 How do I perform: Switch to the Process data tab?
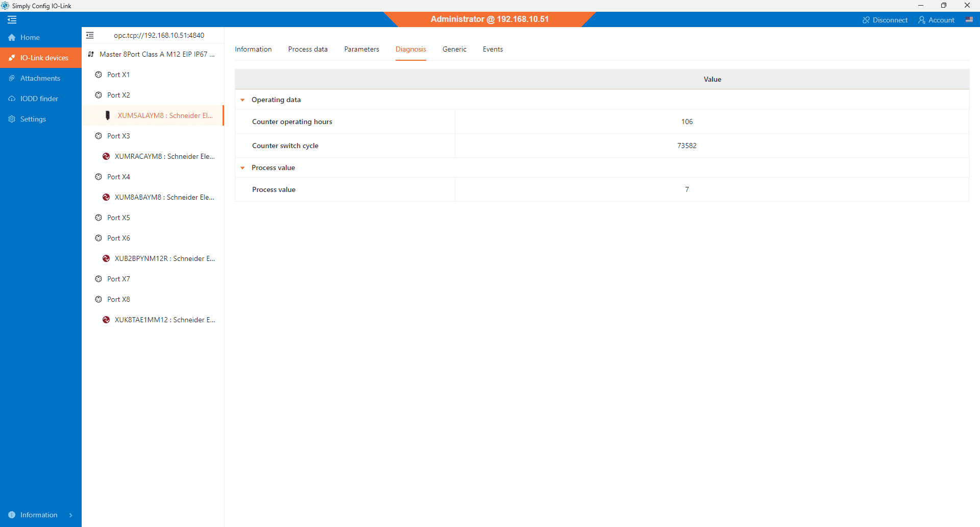coord(308,50)
